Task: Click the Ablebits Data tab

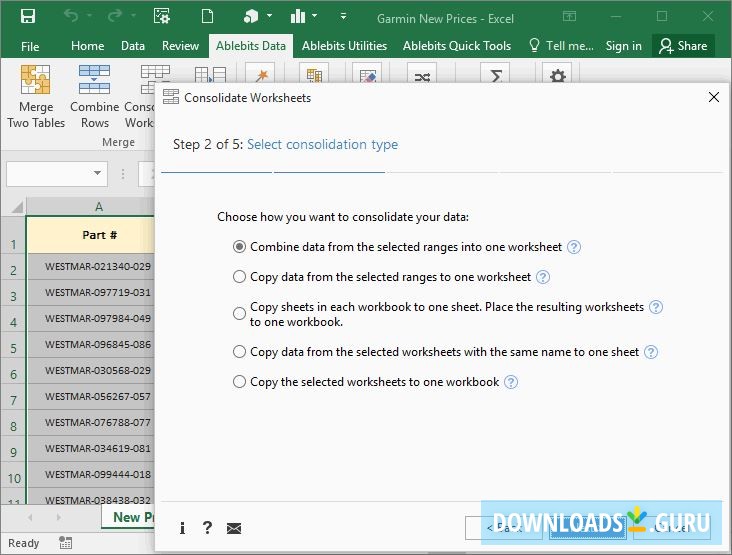Action: 251,46
